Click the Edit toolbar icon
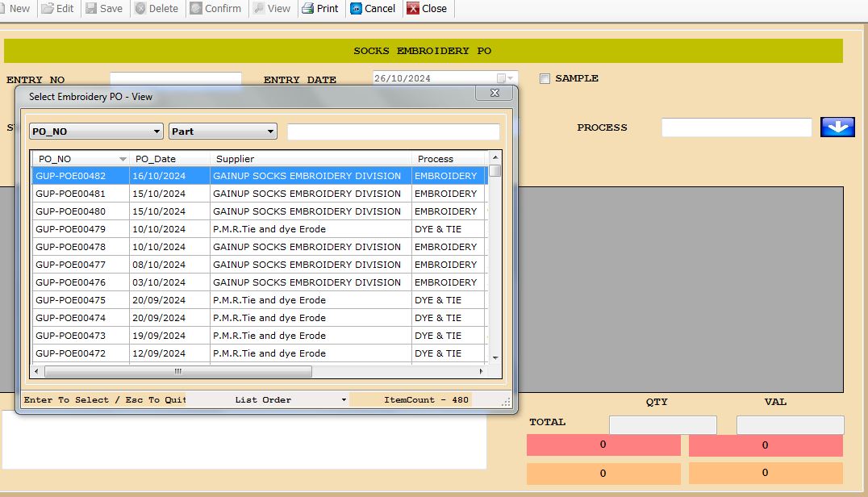The image size is (868, 497). click(x=48, y=8)
